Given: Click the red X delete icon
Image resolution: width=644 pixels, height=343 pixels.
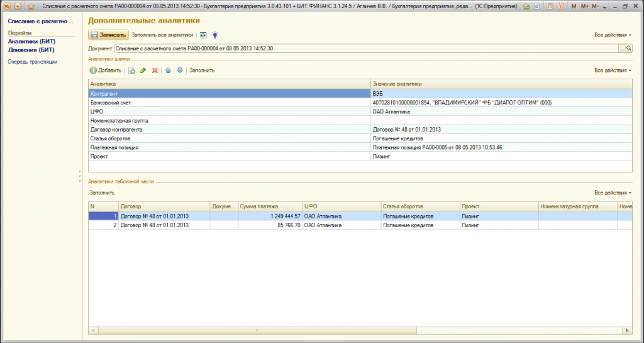Looking at the screenshot, I should 155,70.
